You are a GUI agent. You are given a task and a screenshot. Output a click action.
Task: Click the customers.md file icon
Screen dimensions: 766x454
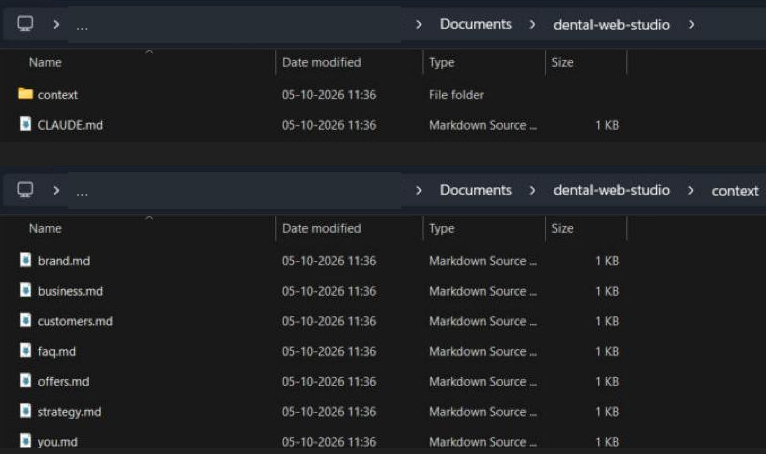(x=25, y=320)
